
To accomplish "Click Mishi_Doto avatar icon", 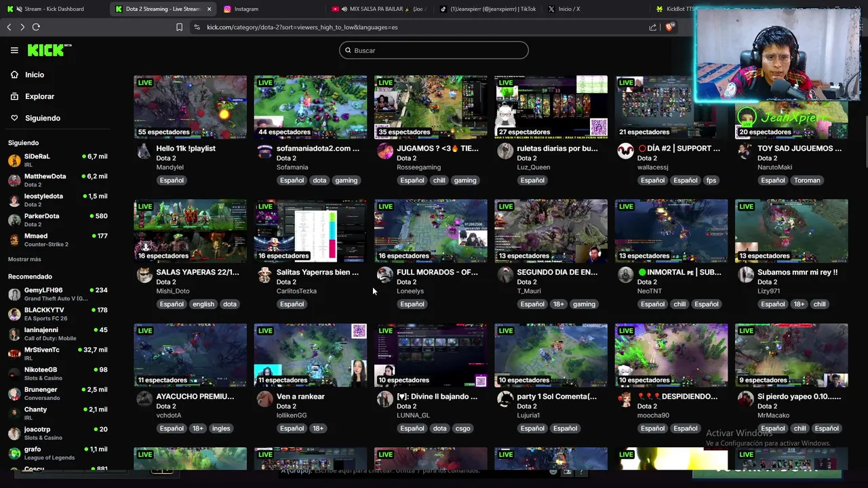I will click(x=144, y=274).
